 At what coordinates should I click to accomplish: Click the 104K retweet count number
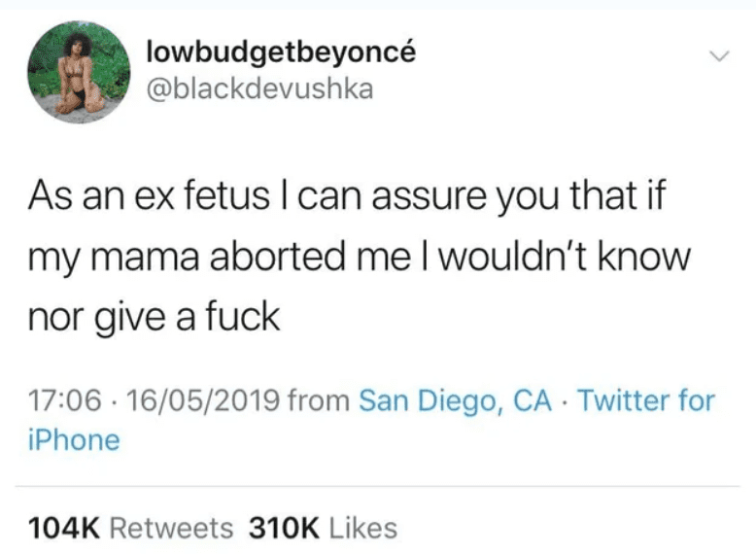65,528
